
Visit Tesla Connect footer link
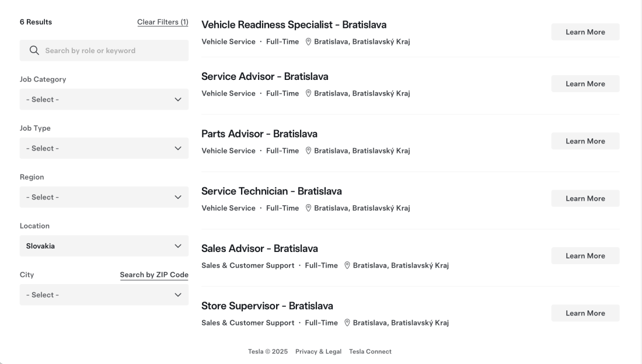(370, 351)
